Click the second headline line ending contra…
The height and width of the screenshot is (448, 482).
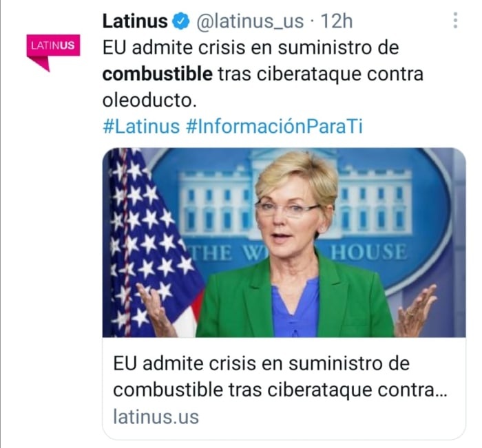click(280, 390)
